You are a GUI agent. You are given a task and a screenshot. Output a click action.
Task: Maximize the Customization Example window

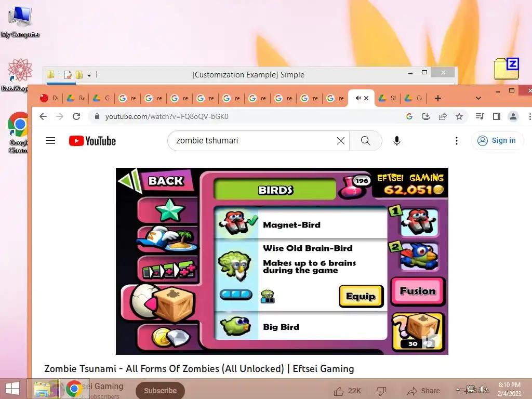pos(424,72)
